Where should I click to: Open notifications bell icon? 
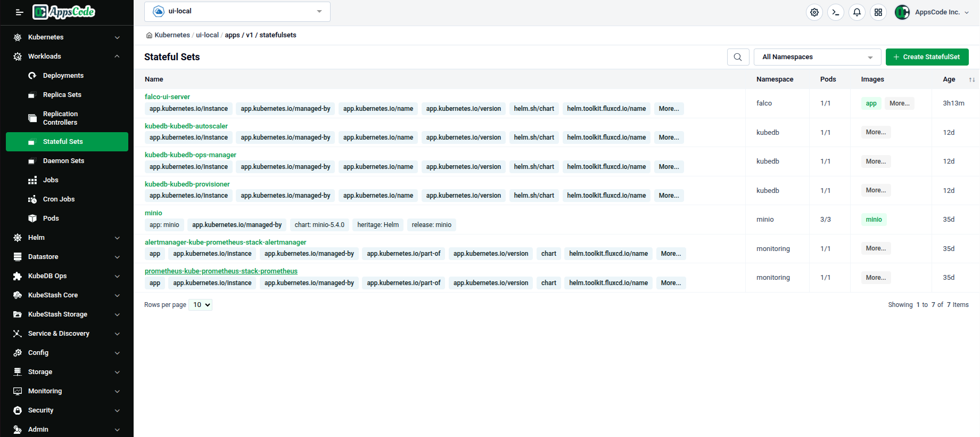(857, 12)
